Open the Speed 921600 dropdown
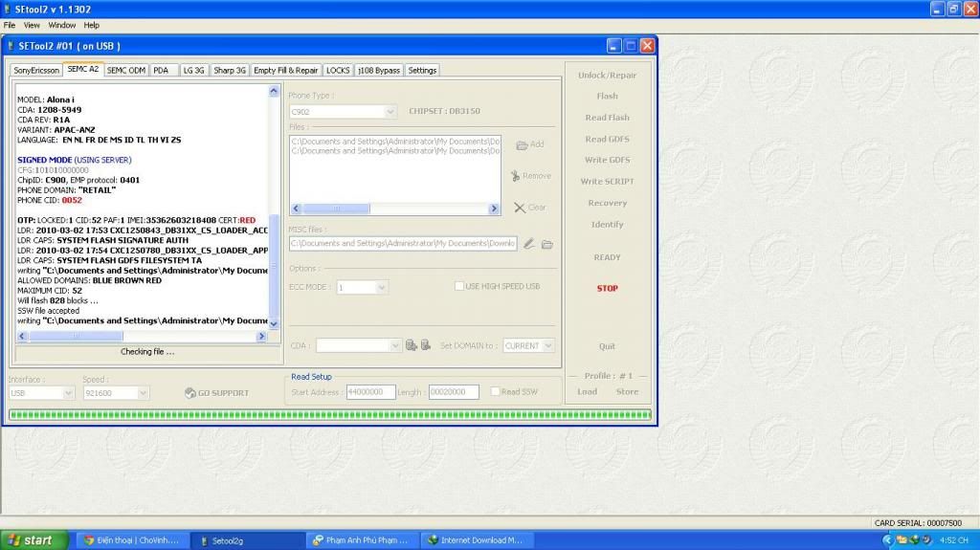 tap(143, 393)
